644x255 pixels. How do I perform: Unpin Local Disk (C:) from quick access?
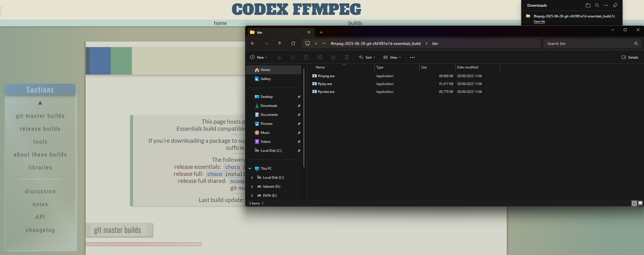click(299, 151)
